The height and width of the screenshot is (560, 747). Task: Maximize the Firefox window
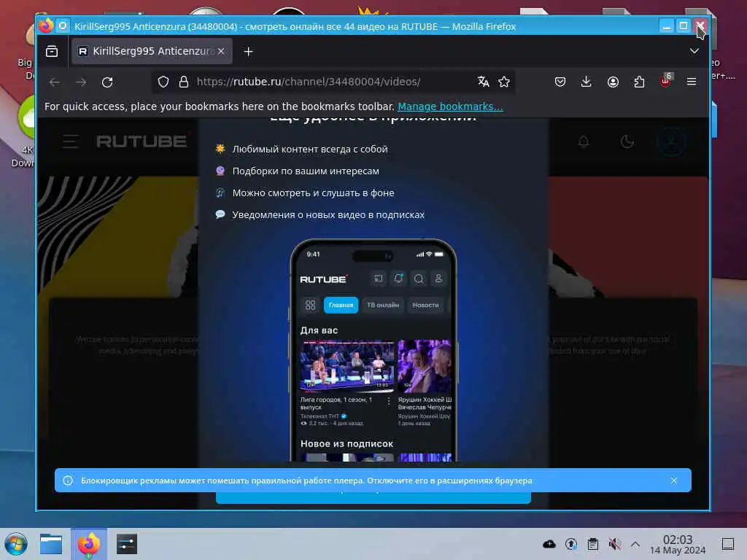tap(683, 26)
